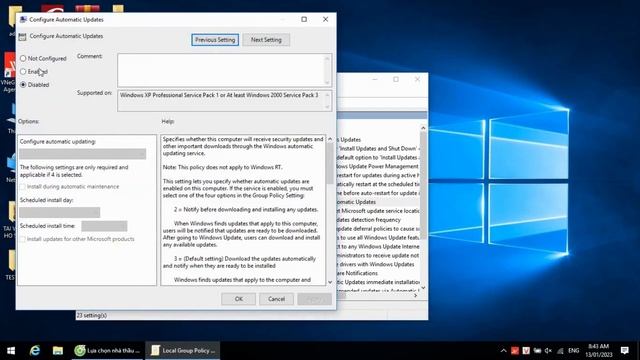The height and width of the screenshot is (360, 640).
Task: Toggle Install during automatic maintenance checkbox
Action: [22, 187]
